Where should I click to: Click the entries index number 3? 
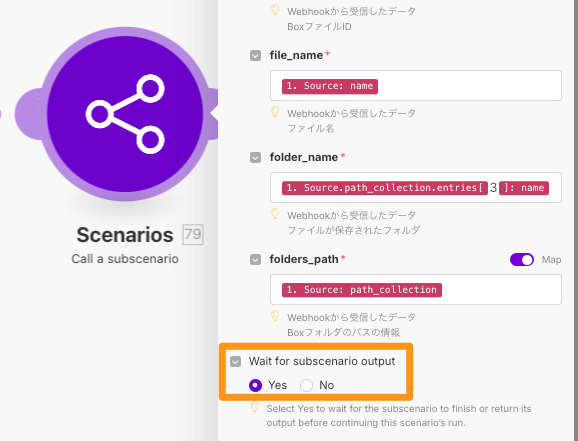pos(493,188)
